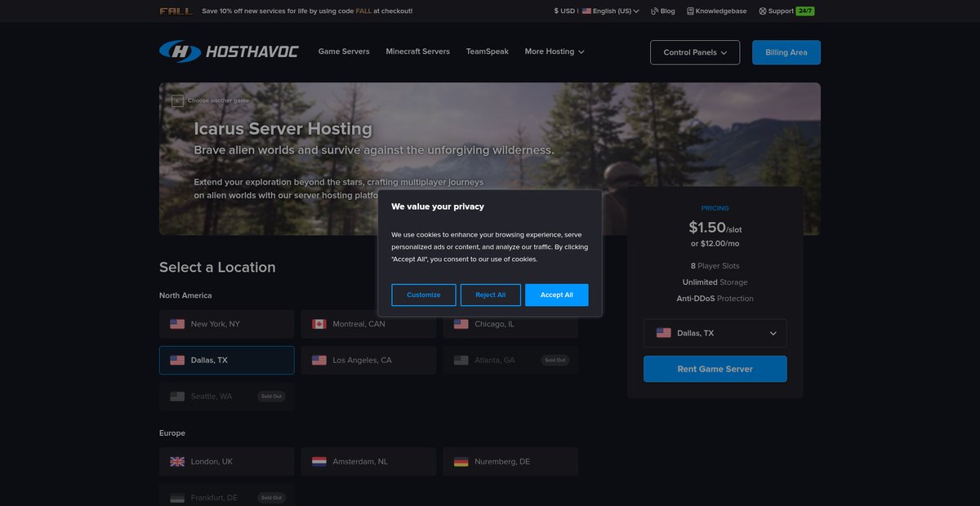Viewport: 980px width, 506px height.
Task: Click the US flag on Chicago, IL
Action: pyautogui.click(x=461, y=324)
